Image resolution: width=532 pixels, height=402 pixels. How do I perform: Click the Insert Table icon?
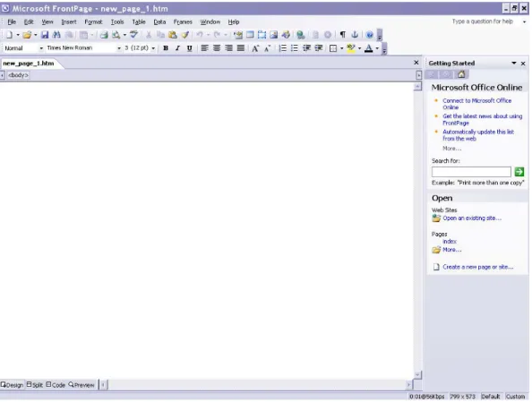tap(250, 35)
